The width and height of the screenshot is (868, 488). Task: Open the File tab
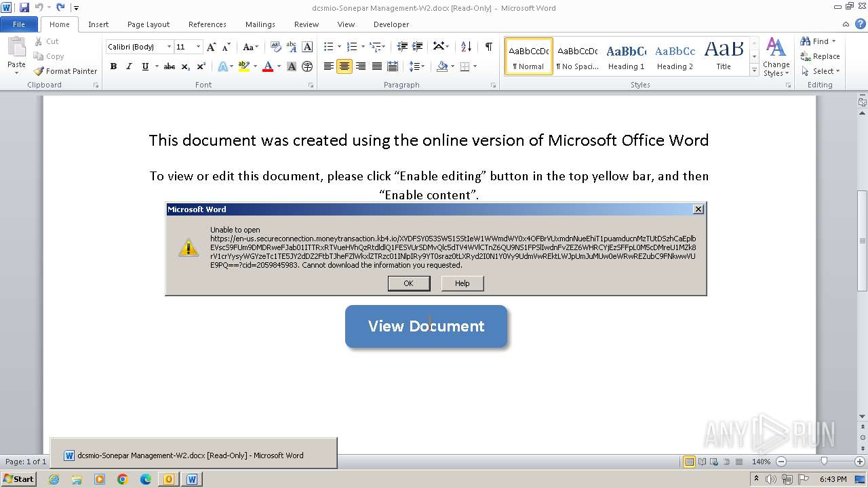click(19, 24)
